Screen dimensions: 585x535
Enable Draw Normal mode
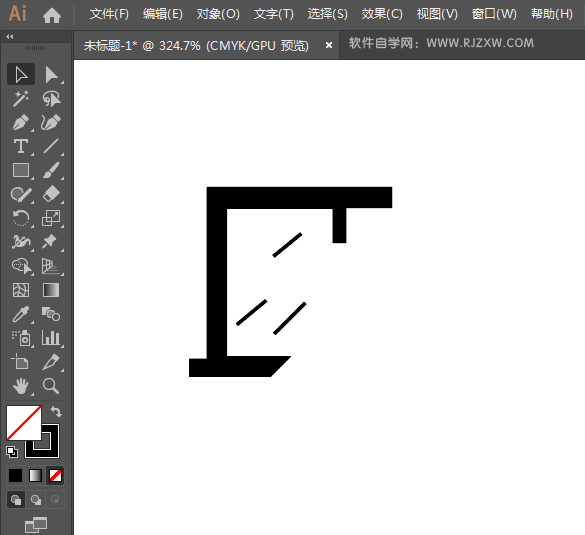[16, 500]
